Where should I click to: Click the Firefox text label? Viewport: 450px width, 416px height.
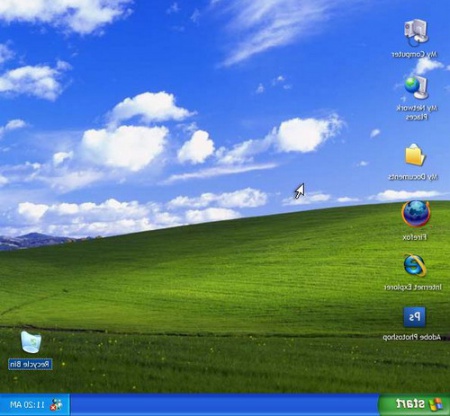(414, 237)
